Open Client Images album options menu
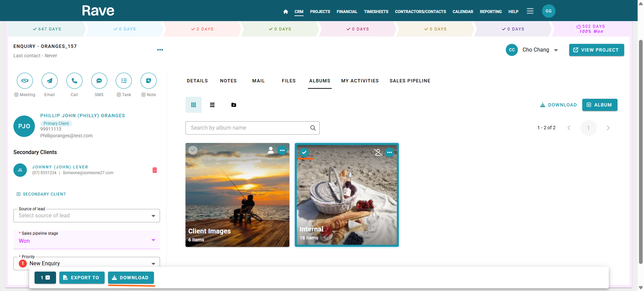The image size is (644, 291). coord(282,150)
